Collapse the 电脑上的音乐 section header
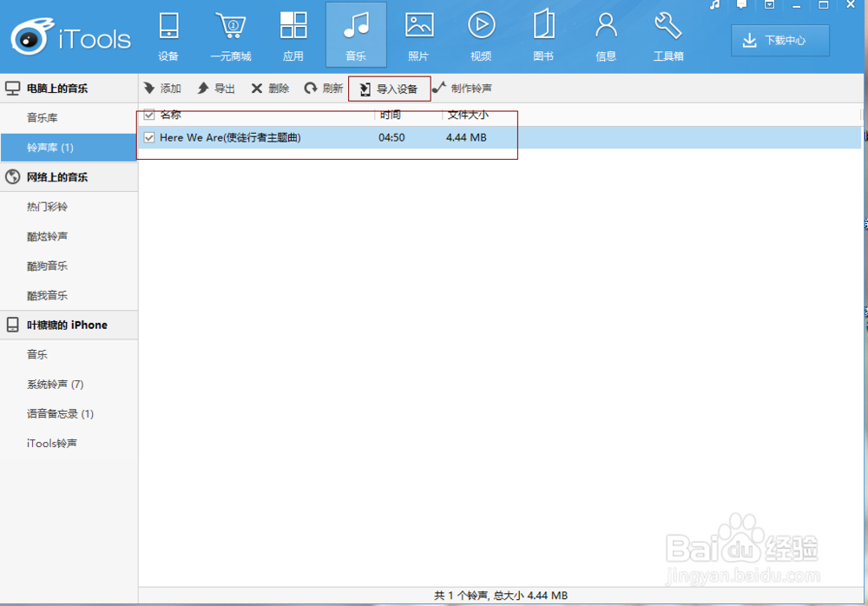This screenshot has height=606, width=868. 69,88
